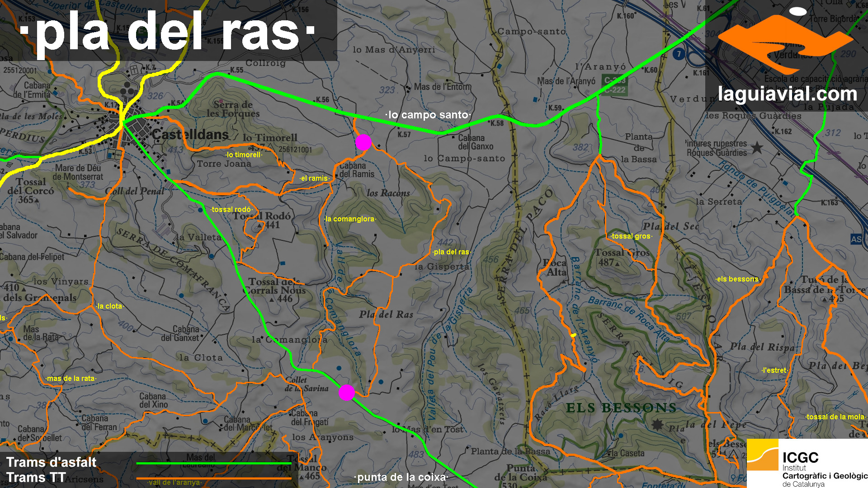The width and height of the screenshot is (868, 488).
Task: Click the tossal gros yellow label
Action: pos(631,236)
